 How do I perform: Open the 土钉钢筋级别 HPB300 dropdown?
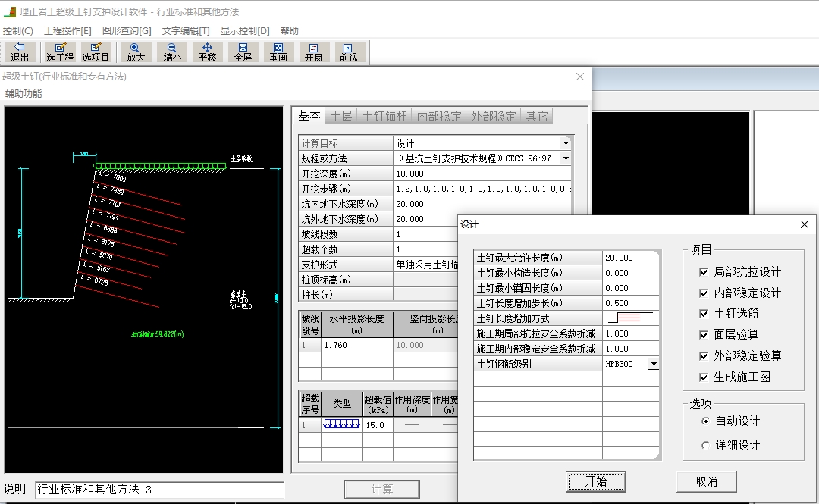(x=653, y=365)
